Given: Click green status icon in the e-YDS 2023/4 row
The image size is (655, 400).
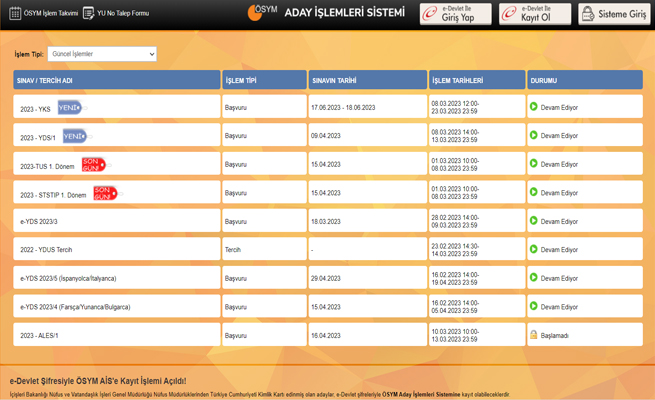Looking at the screenshot, I should click(533, 306).
